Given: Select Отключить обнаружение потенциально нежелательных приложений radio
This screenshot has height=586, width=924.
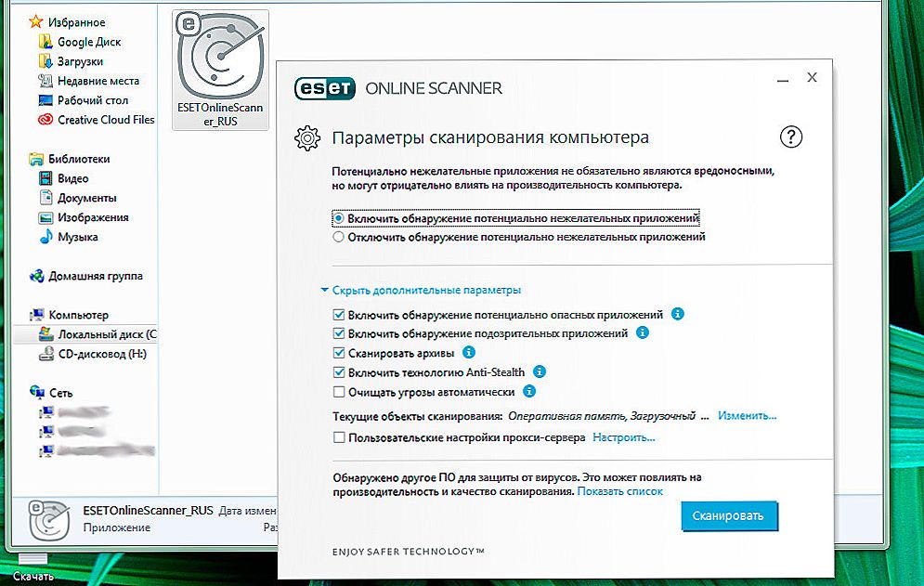Looking at the screenshot, I should coord(339,237).
